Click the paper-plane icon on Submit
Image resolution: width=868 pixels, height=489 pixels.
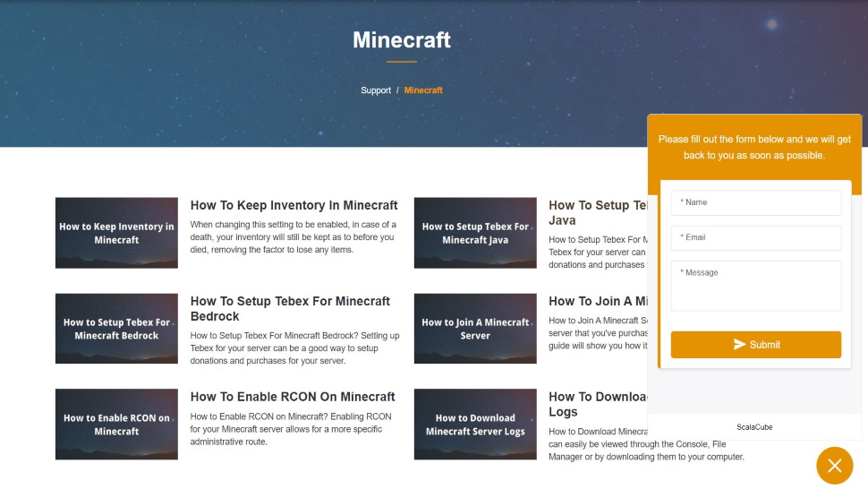[739, 345]
